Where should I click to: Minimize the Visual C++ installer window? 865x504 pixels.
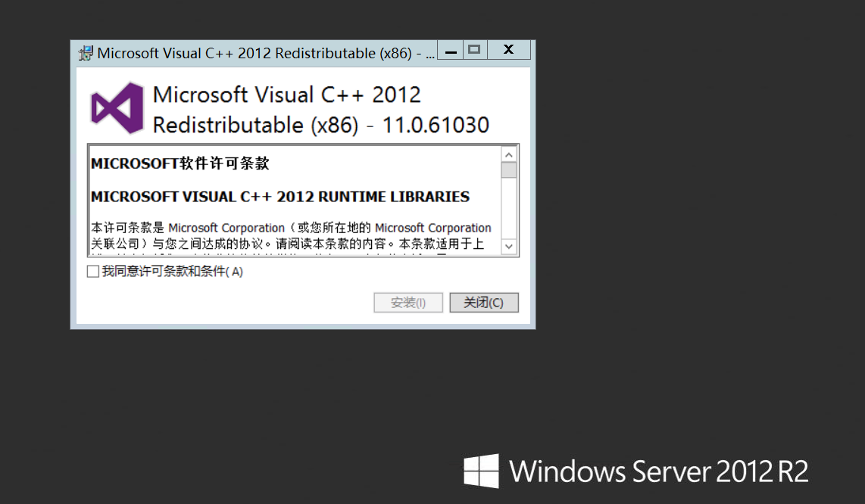click(x=451, y=51)
